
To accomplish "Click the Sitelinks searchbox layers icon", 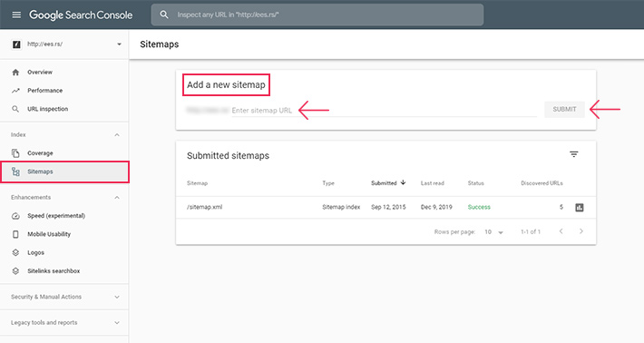I will [15, 271].
